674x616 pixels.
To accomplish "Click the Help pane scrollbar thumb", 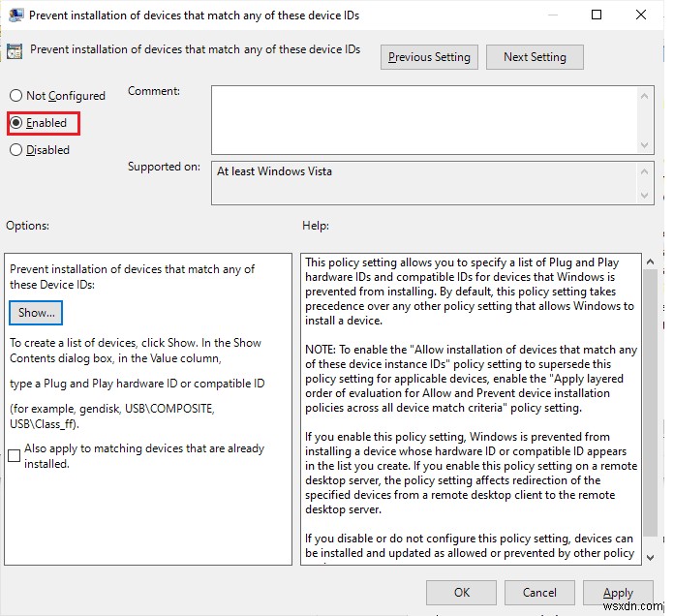I will [x=651, y=403].
